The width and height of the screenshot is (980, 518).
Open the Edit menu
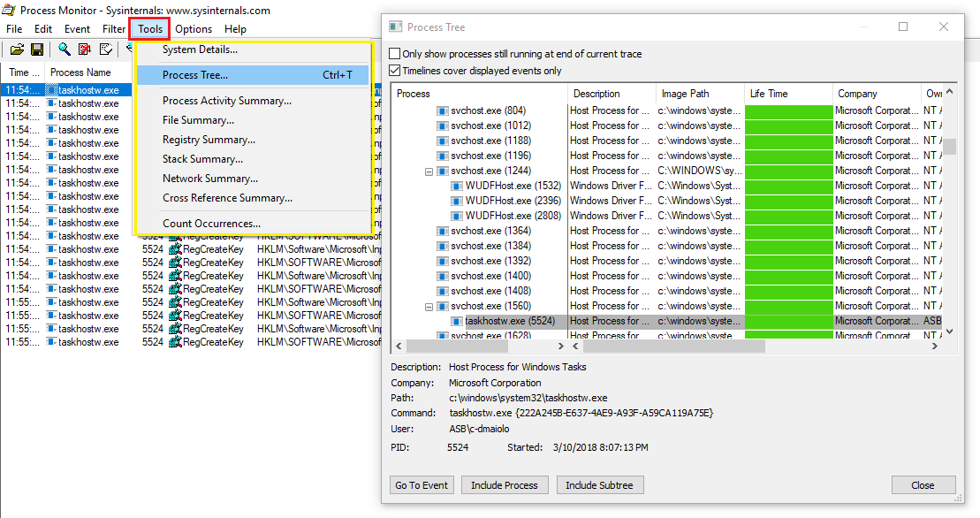43,29
